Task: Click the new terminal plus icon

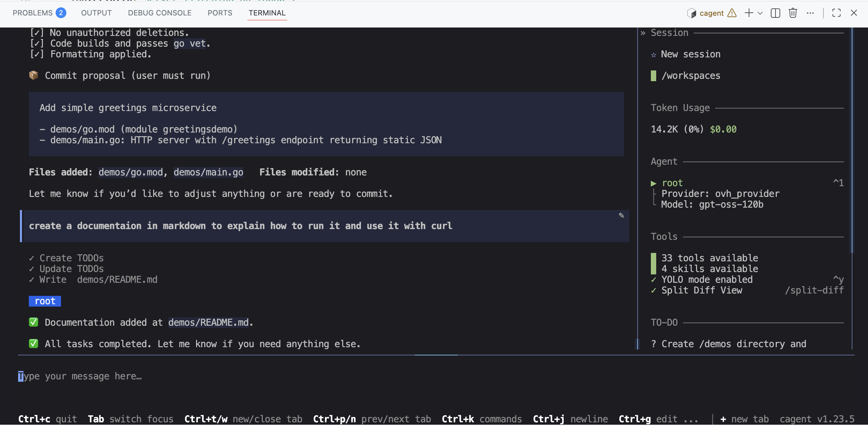Action: [x=748, y=13]
